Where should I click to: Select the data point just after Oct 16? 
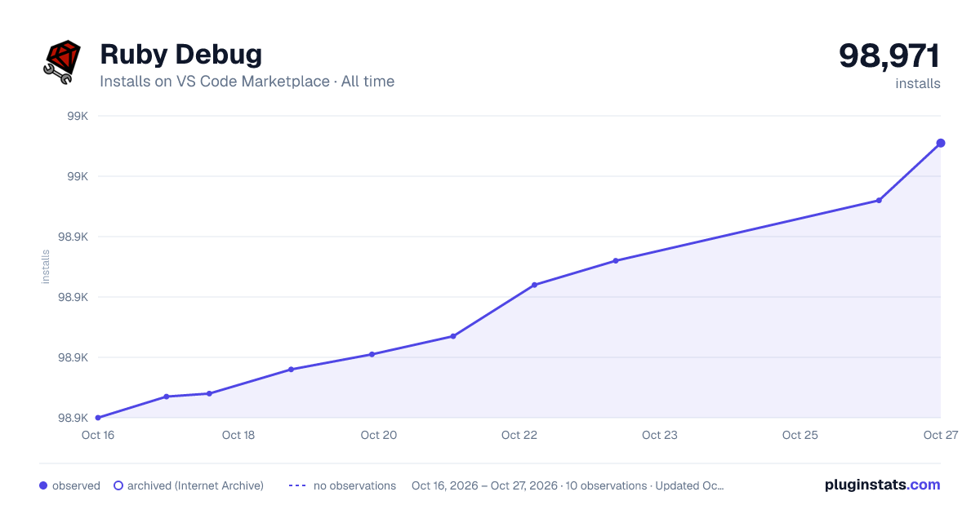tap(167, 397)
